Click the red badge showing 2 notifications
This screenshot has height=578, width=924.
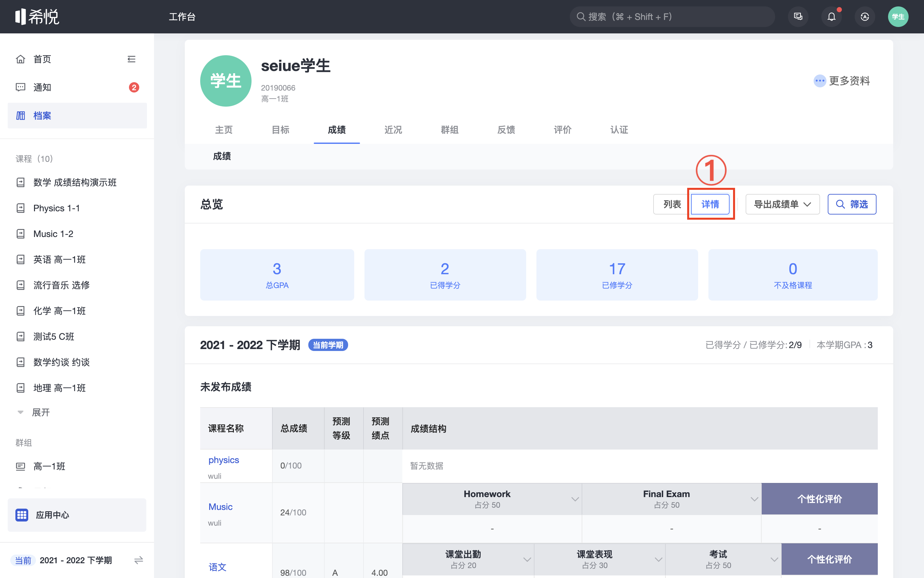[x=134, y=87]
